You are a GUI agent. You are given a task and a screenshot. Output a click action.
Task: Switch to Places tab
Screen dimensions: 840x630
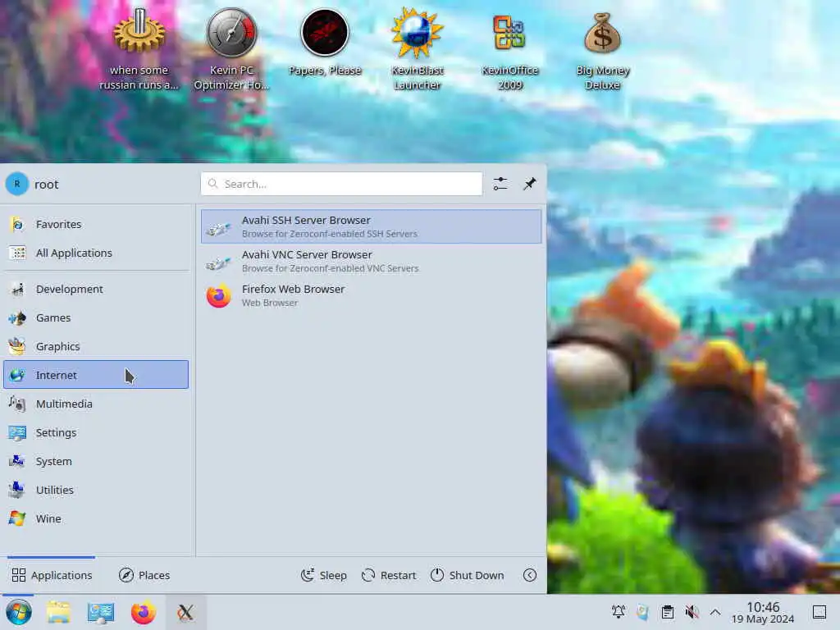pos(144,575)
